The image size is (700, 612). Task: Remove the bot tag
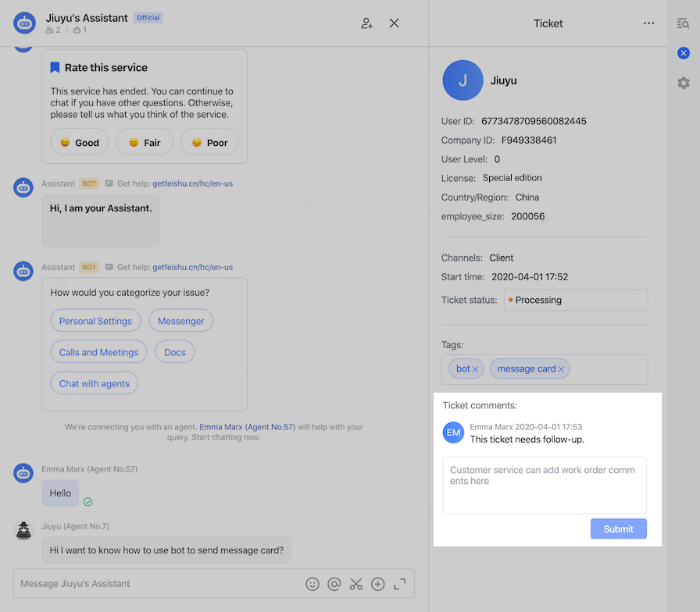click(475, 369)
